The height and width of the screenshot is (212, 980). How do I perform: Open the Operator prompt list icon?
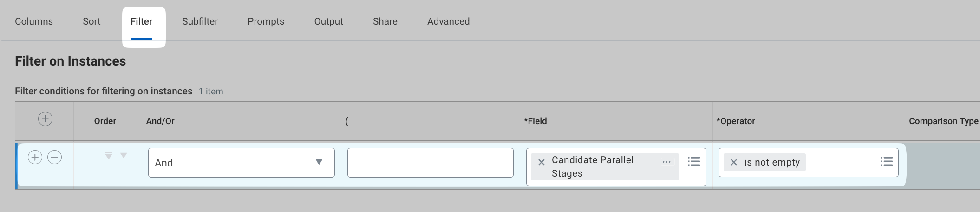click(886, 161)
